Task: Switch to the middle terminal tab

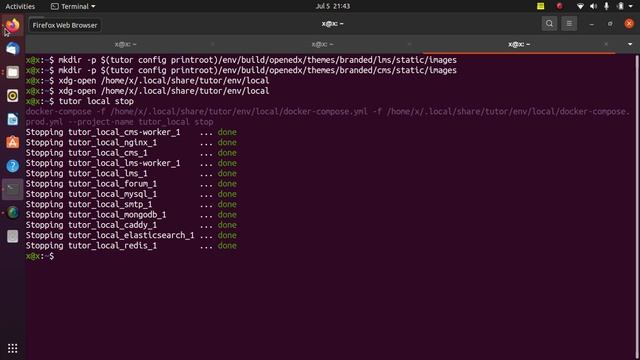Action: (322, 44)
